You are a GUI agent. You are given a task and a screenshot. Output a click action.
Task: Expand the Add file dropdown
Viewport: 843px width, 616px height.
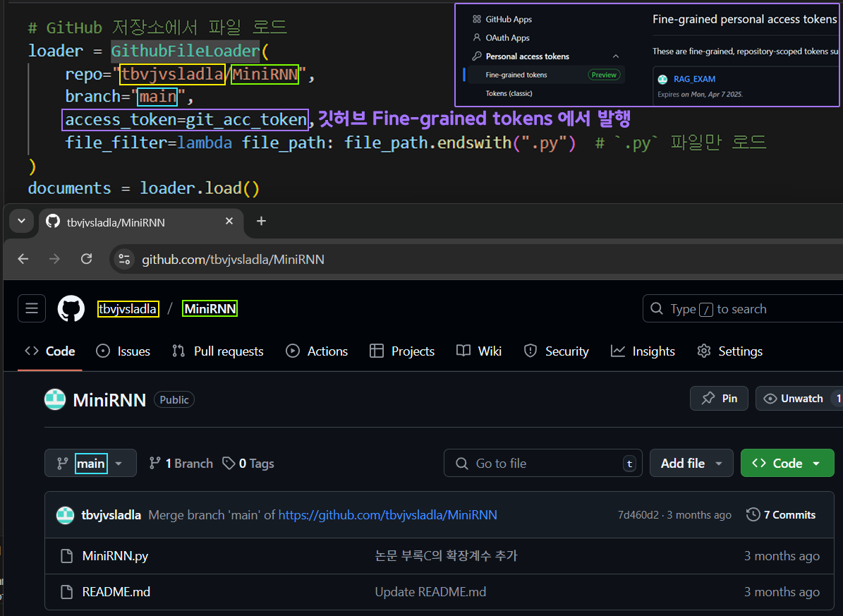[x=691, y=463]
